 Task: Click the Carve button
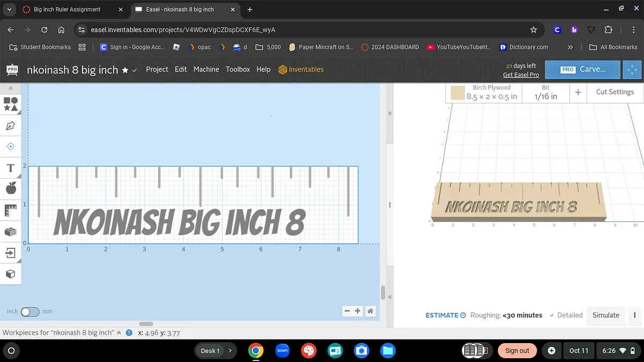pos(583,70)
